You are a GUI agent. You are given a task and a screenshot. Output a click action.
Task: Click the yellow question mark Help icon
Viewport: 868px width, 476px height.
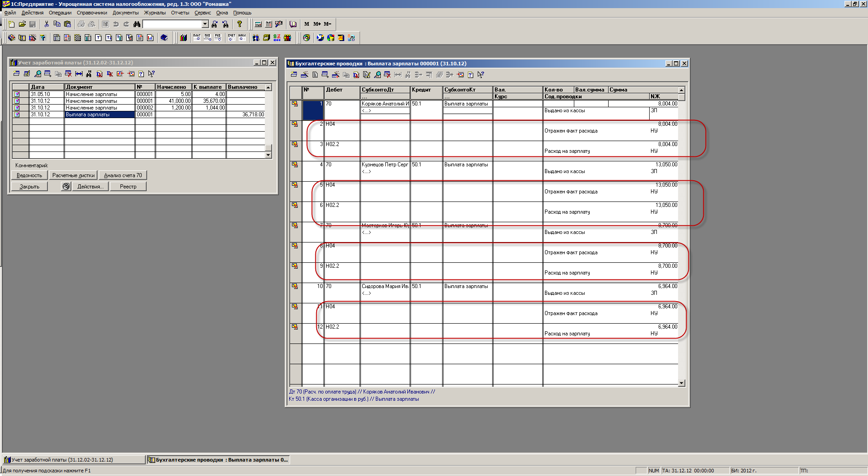click(240, 24)
